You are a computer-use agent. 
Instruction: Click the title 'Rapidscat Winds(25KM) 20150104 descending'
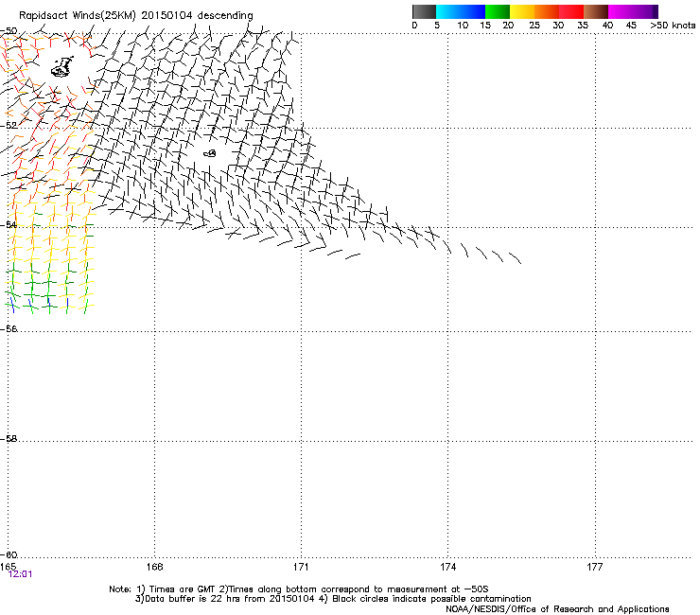coord(135,16)
